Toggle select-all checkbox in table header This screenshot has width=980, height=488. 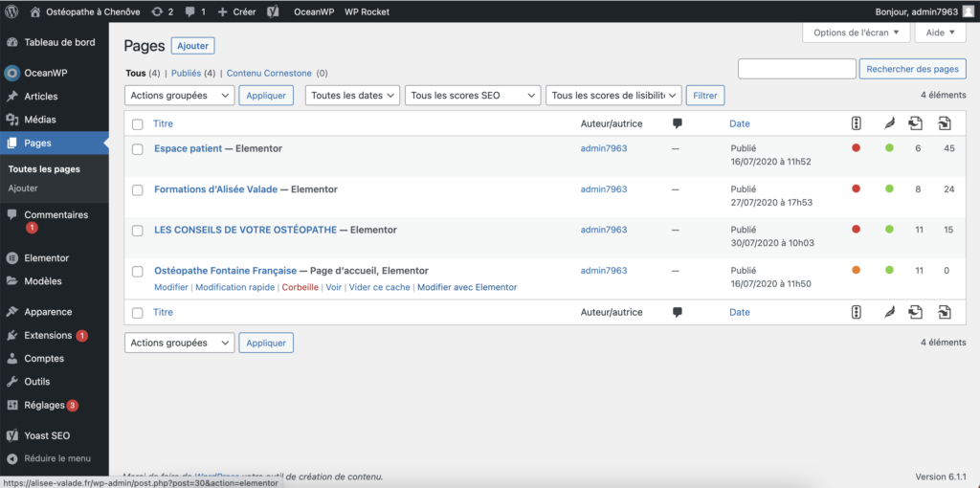click(x=138, y=124)
